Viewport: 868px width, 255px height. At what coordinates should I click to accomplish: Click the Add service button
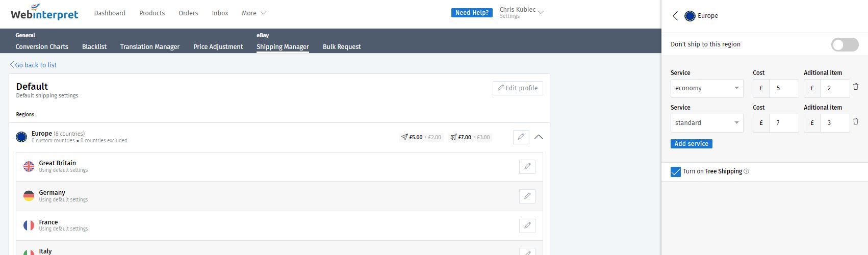pos(691,144)
